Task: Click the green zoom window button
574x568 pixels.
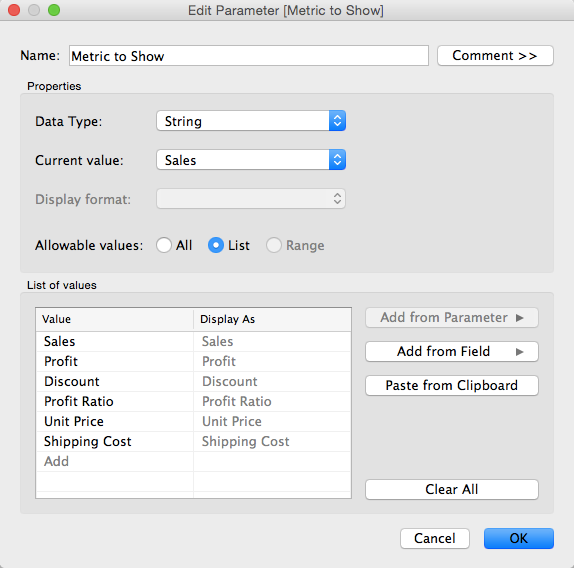Action: tap(54, 10)
